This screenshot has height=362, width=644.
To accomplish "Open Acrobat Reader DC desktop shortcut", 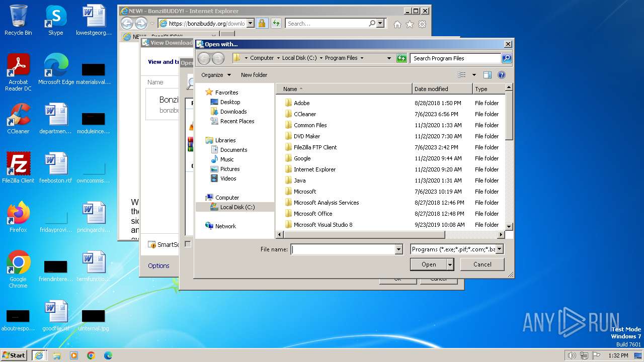I will coord(18,72).
